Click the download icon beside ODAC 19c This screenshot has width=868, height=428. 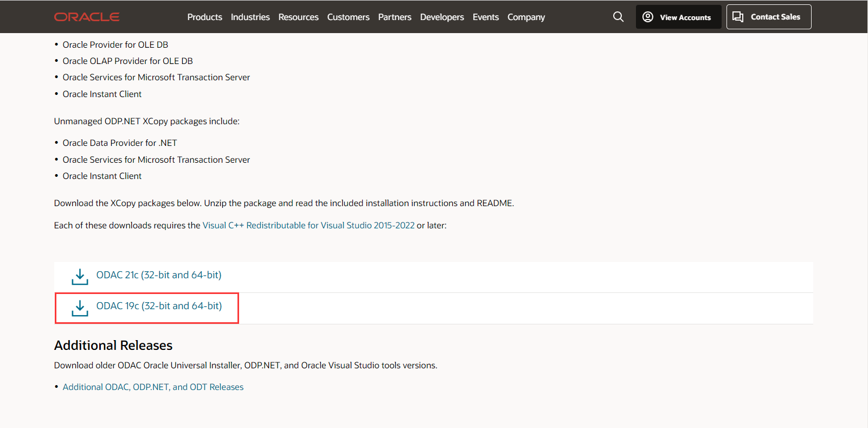(x=80, y=308)
